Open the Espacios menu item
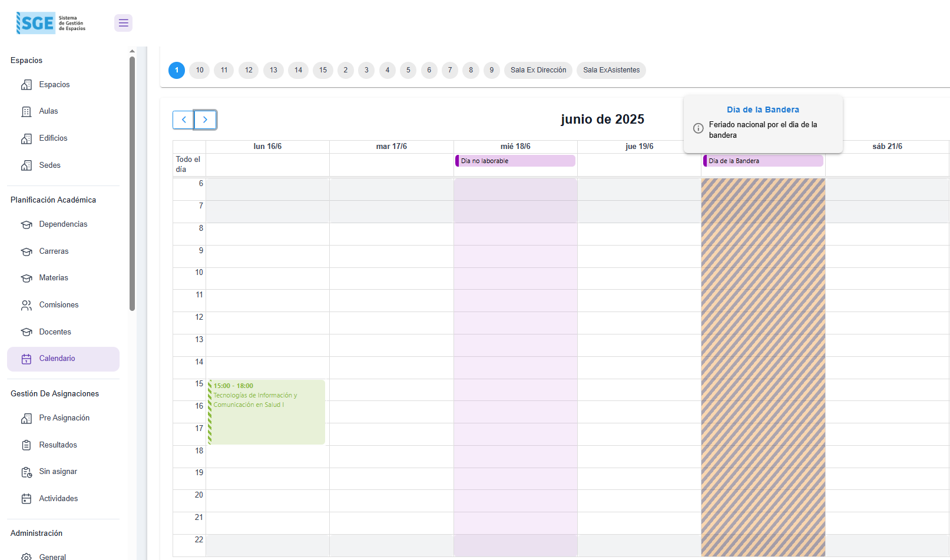950x560 pixels. (63, 85)
